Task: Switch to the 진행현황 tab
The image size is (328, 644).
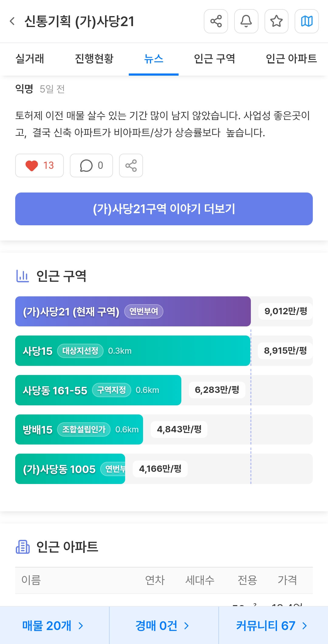Action: point(94,59)
